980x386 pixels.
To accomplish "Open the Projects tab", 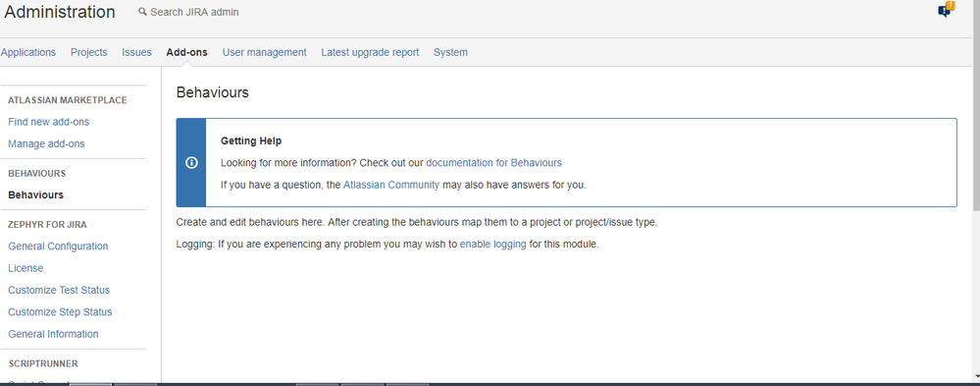I will (x=88, y=53).
